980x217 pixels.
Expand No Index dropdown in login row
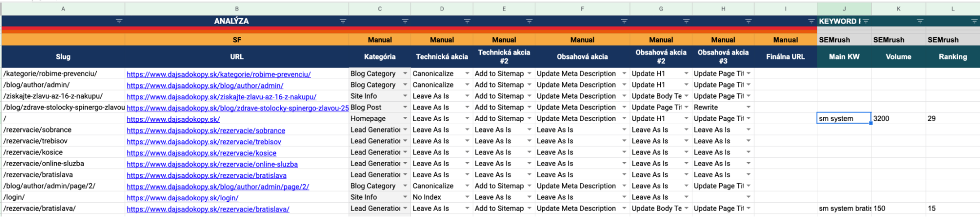click(467, 197)
